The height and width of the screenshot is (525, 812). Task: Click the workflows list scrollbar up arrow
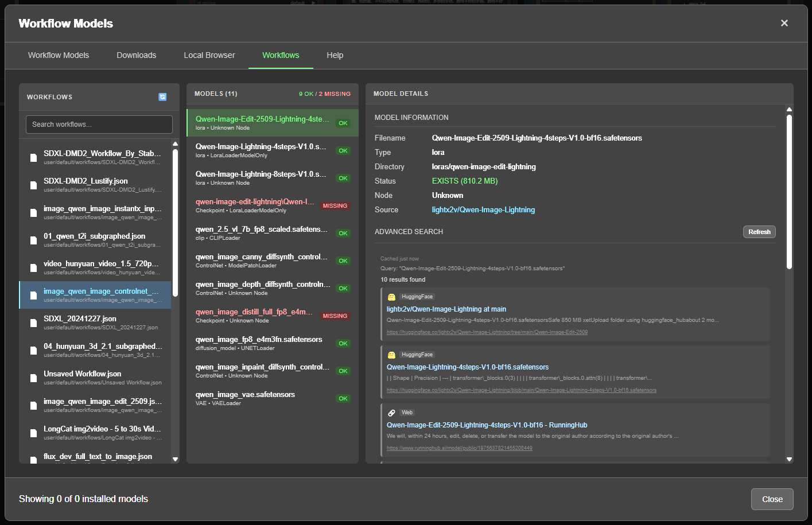point(176,143)
